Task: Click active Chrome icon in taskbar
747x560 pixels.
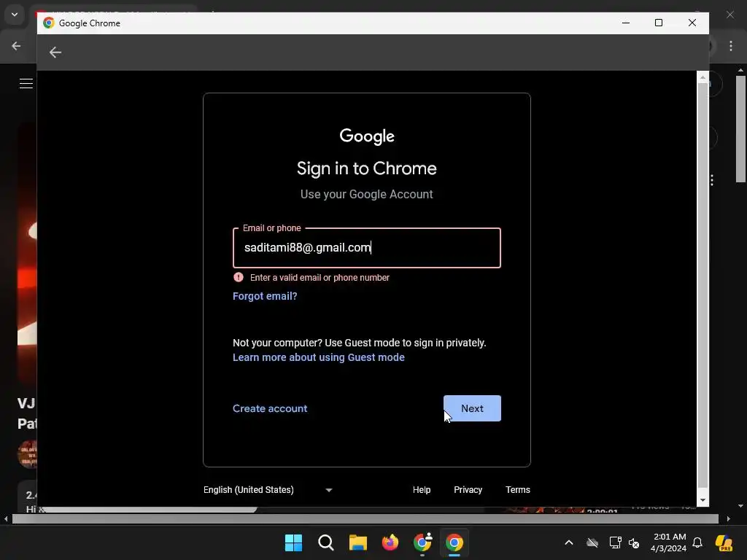Action: [454, 542]
